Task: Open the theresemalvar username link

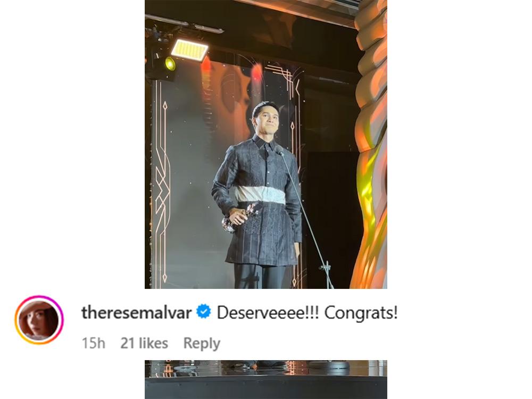Action: pos(136,312)
